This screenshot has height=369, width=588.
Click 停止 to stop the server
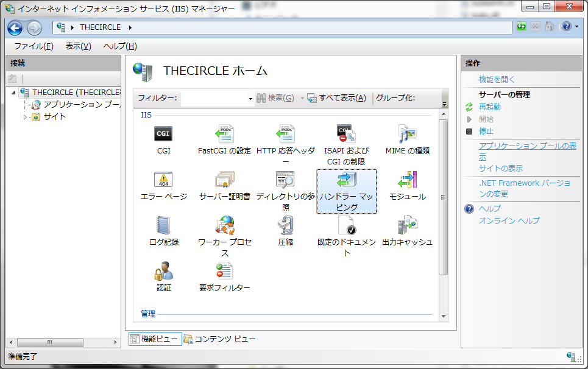[x=486, y=131]
